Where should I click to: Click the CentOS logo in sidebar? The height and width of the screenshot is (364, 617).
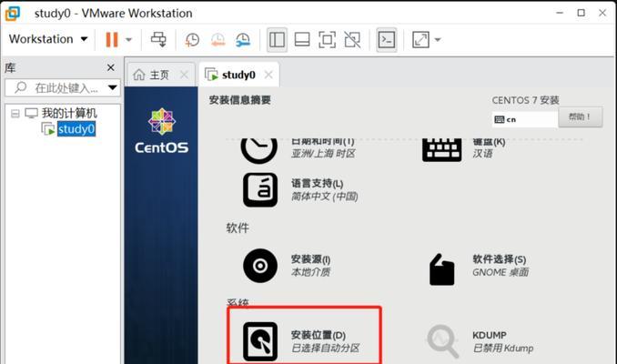tap(161, 131)
